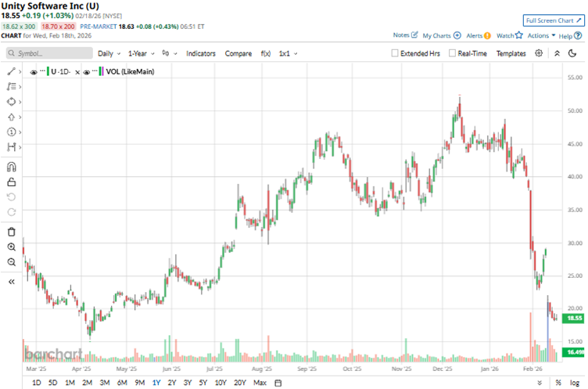Select the arrow marker tool
The image size is (588, 389).
pos(11,117)
